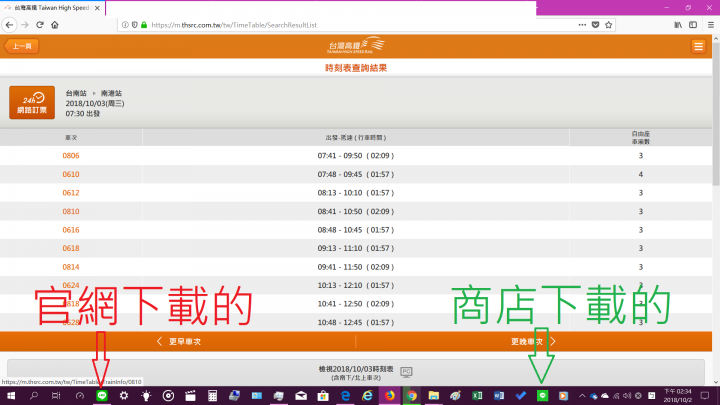The height and width of the screenshot is (405, 720).
Task: Select the 09:41 - 11:50 (02:09) time cell
Action: tap(356, 267)
